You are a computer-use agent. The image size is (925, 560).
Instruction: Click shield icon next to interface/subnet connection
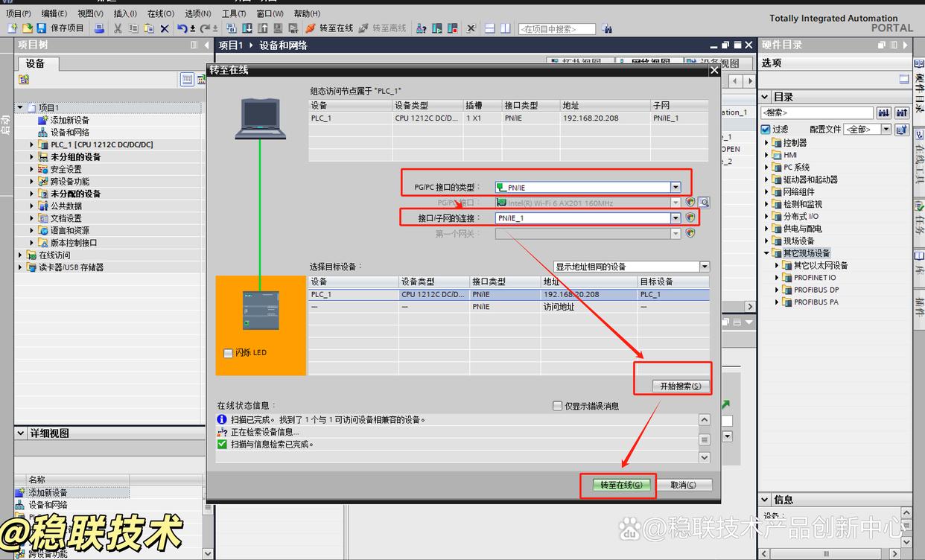pos(690,217)
